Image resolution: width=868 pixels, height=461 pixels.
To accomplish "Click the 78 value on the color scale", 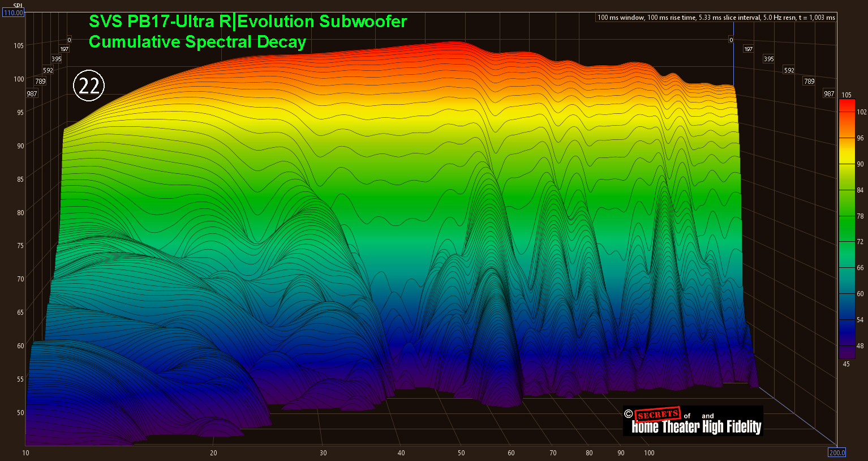I will pyautogui.click(x=861, y=216).
